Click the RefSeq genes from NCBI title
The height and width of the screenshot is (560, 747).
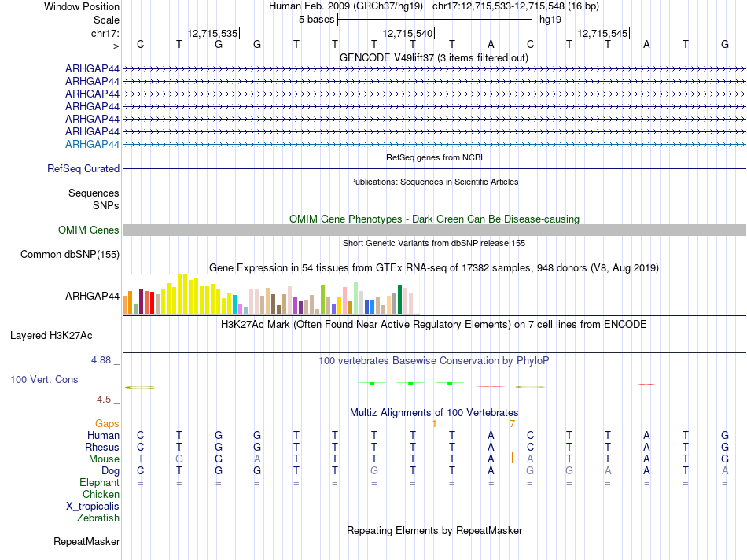point(435,157)
